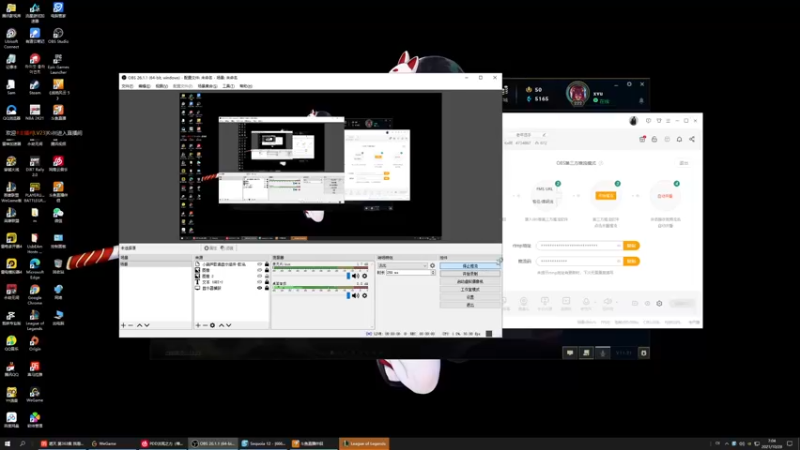Screen dimensions: 800x450
Task: Open the 工具 menu in OBS menu bar
Action: coord(229,86)
